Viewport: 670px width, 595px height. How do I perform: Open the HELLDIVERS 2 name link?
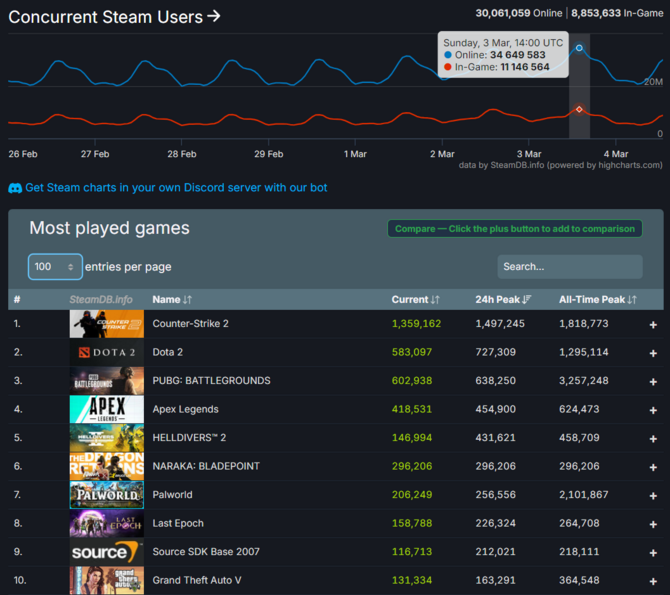point(189,438)
